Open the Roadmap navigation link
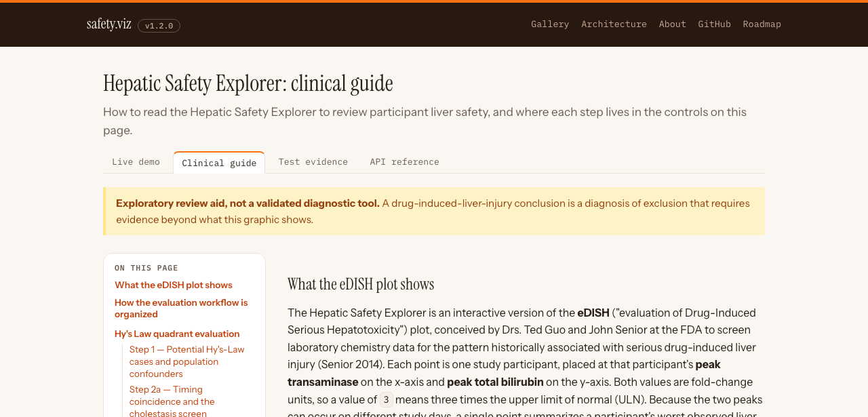This screenshot has width=868, height=417. click(762, 24)
